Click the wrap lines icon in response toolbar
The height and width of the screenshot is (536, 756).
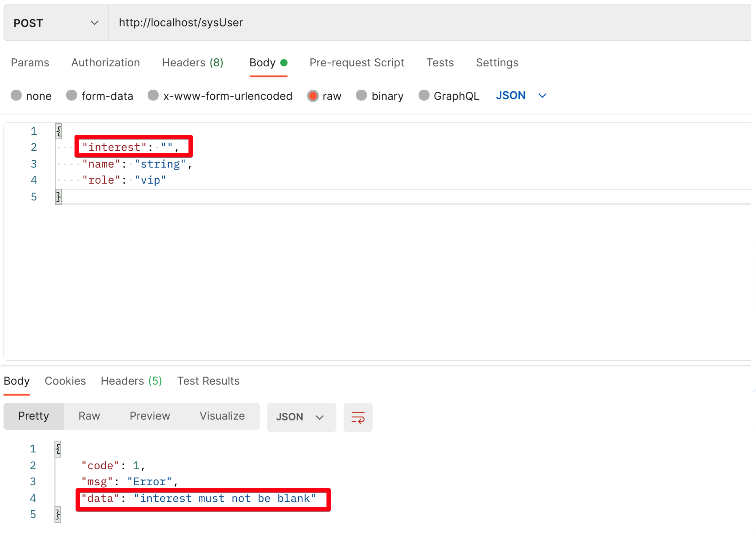click(358, 417)
